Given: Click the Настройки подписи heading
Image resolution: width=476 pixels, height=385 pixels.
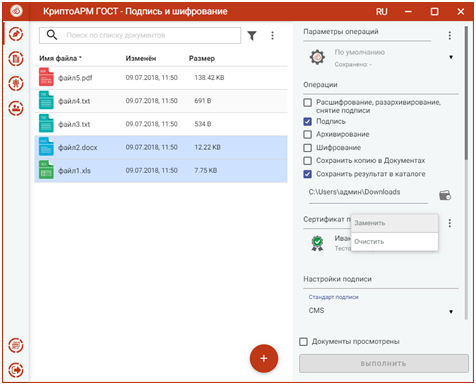Looking at the screenshot, I should pos(337,279).
